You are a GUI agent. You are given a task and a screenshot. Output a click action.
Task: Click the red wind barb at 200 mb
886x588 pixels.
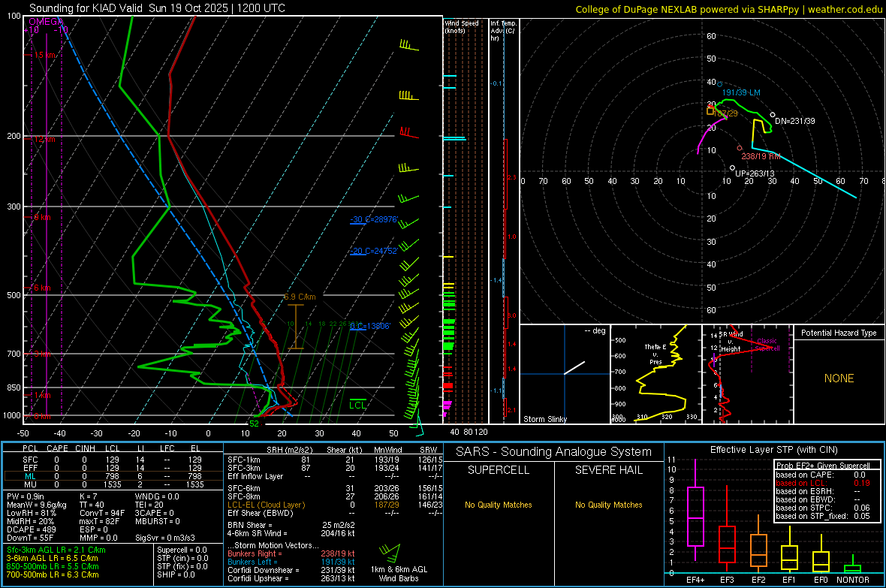pos(409,132)
